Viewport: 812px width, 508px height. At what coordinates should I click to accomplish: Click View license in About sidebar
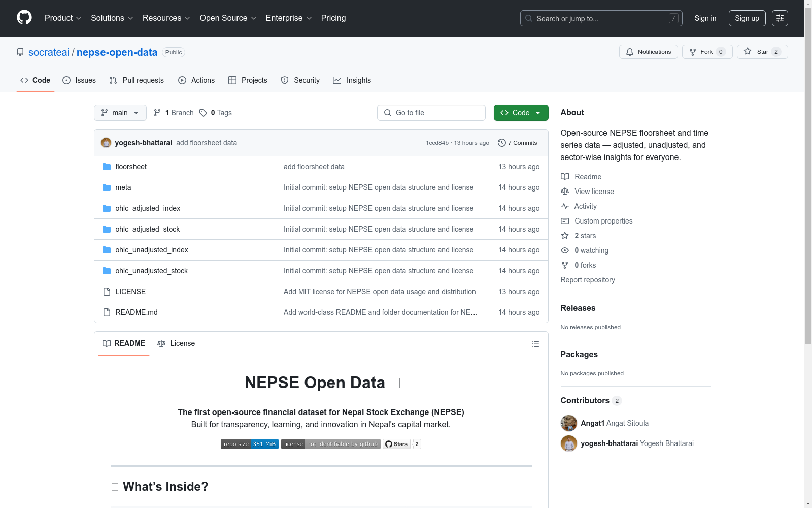[x=587, y=192]
